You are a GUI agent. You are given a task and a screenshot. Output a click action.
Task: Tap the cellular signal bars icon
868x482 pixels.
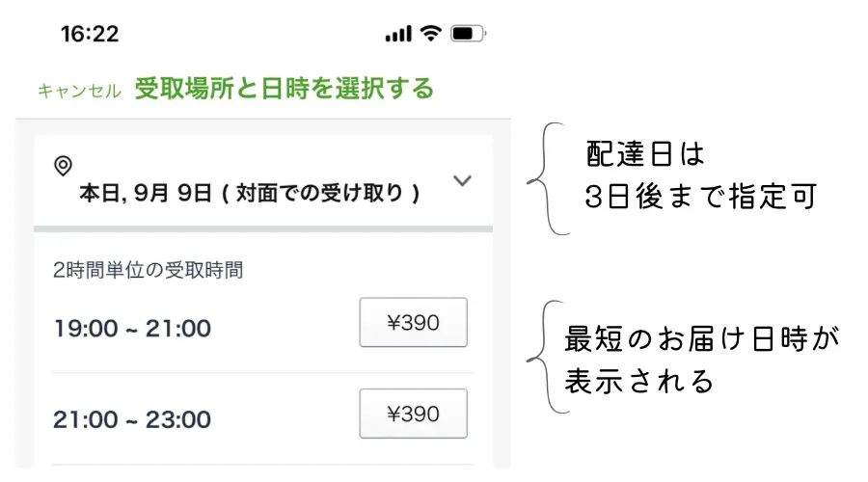click(398, 34)
